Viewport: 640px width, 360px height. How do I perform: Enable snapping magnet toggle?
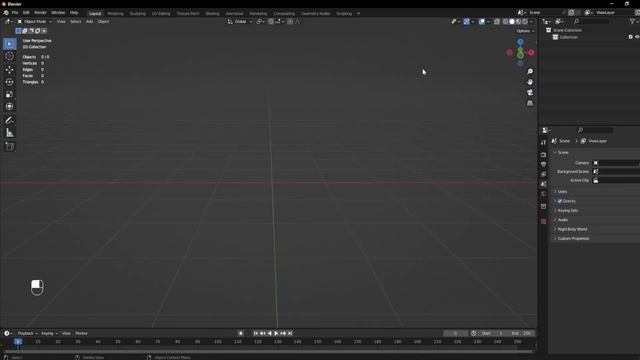[x=271, y=22]
